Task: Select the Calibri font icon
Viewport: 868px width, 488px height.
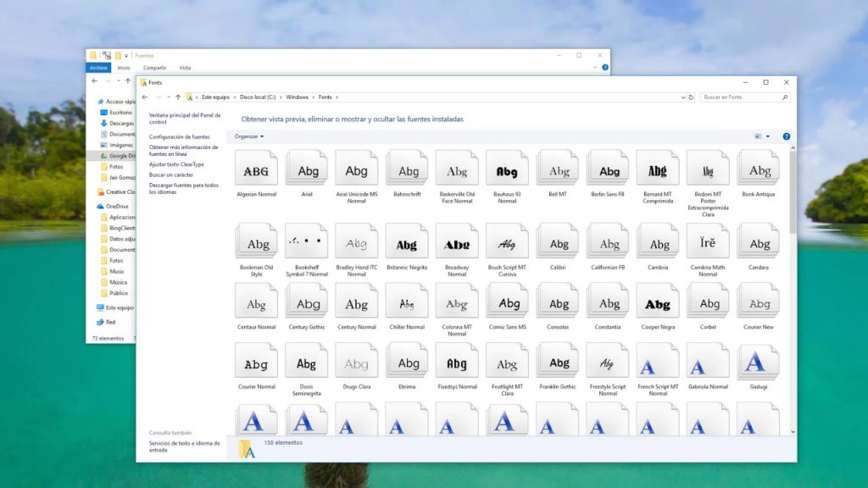Action: [557, 243]
